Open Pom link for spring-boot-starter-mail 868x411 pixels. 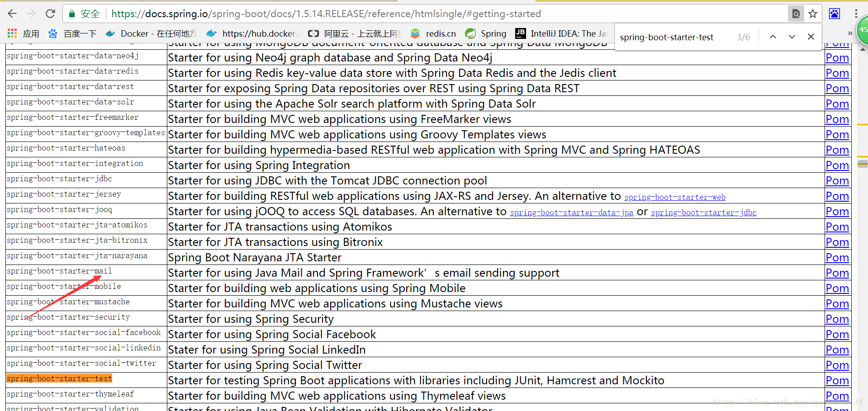[x=837, y=273]
